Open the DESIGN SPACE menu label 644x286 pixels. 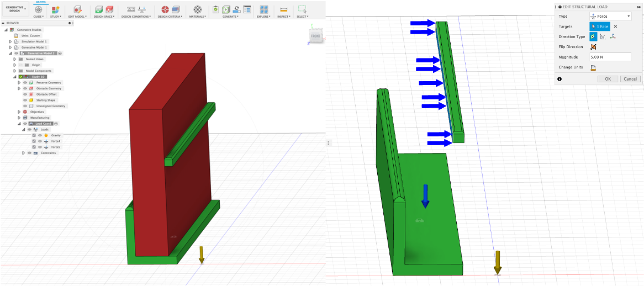click(104, 17)
